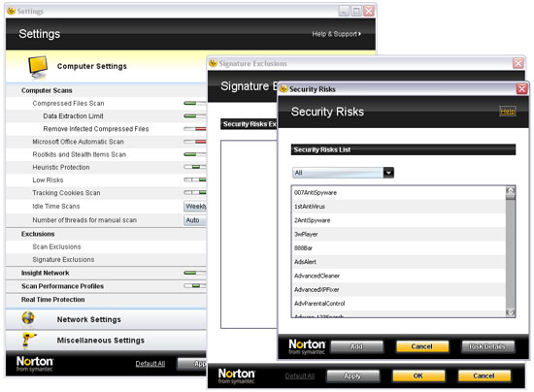The image size is (534, 392).
Task: Click Add button in Security Risks
Action: [357, 346]
